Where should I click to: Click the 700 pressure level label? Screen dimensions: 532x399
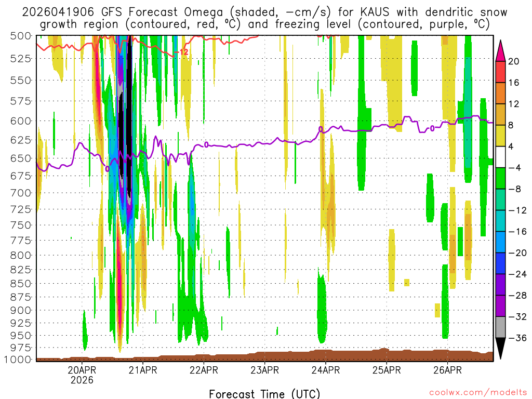(x=21, y=193)
